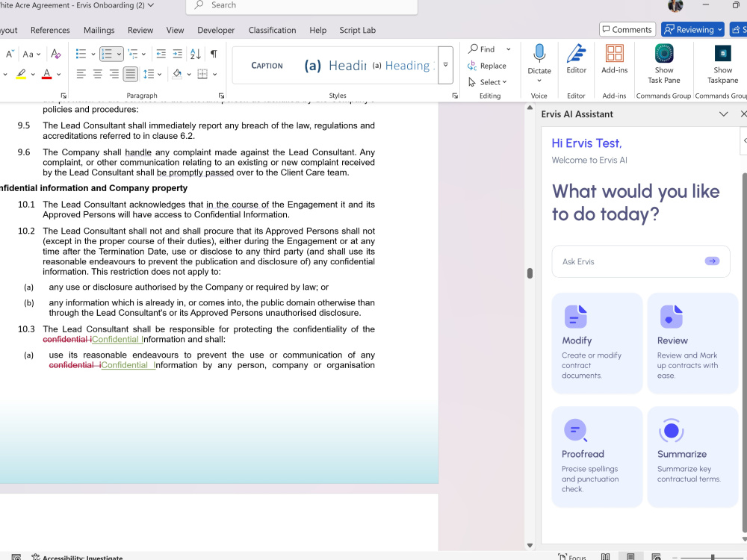Open the Multilevel list dropdown arrow
Screen dimensions: 747x560
143,55
